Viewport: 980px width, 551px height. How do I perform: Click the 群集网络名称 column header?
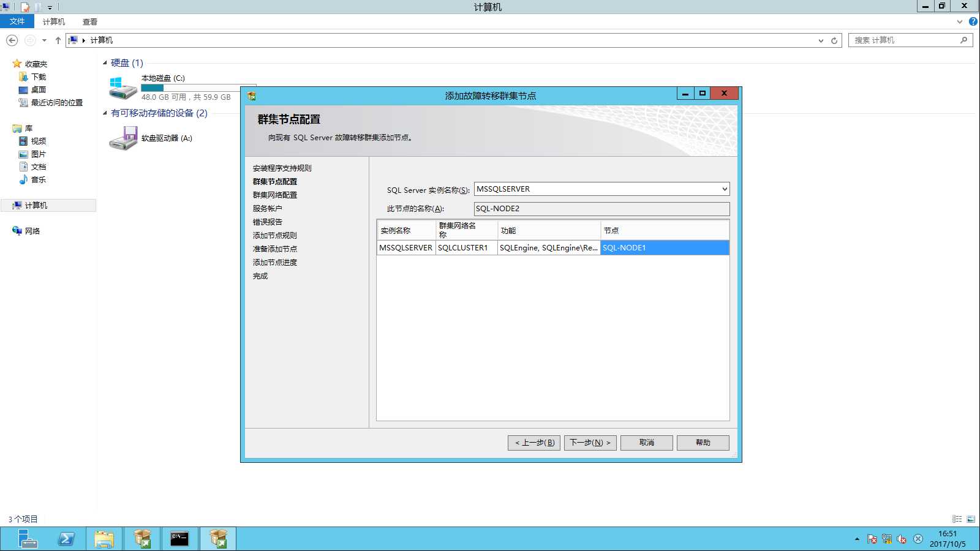pos(466,231)
